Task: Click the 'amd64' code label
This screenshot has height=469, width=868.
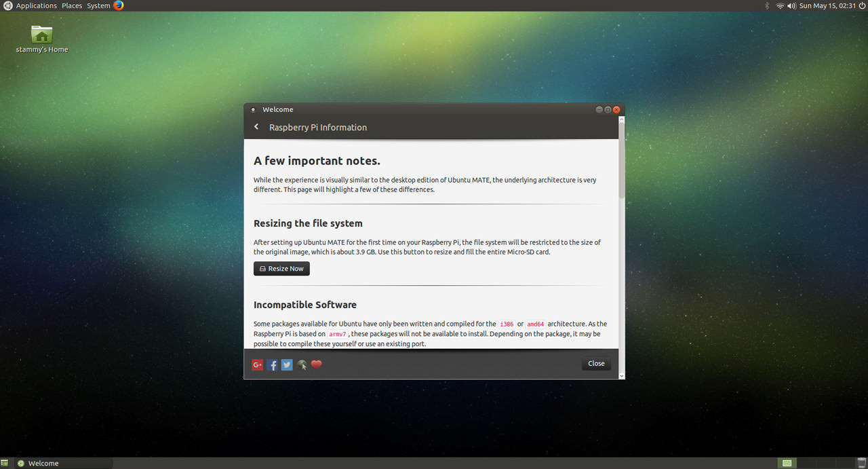Action: (536, 324)
